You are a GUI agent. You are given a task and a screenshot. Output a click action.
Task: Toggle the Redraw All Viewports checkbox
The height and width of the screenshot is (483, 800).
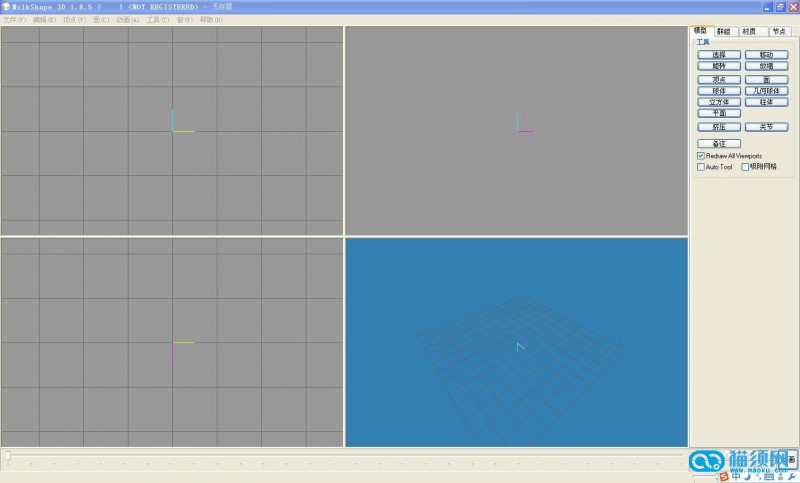click(x=701, y=156)
